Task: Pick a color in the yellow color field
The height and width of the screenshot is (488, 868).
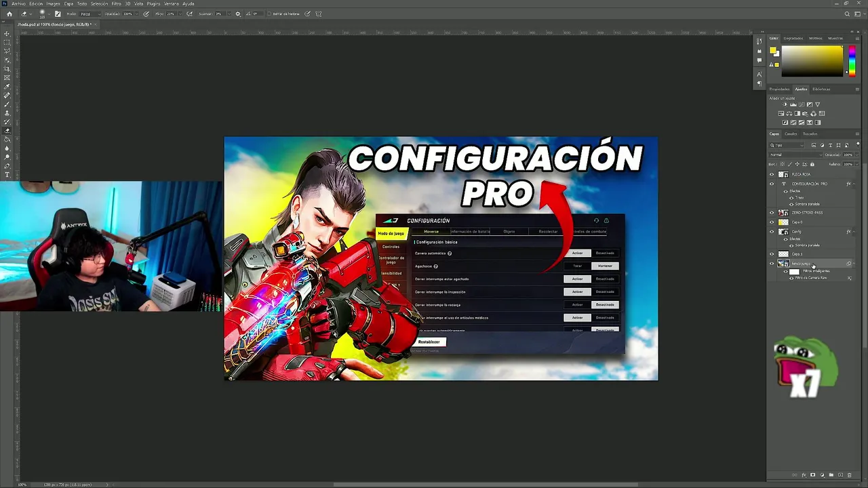Action: click(812, 61)
